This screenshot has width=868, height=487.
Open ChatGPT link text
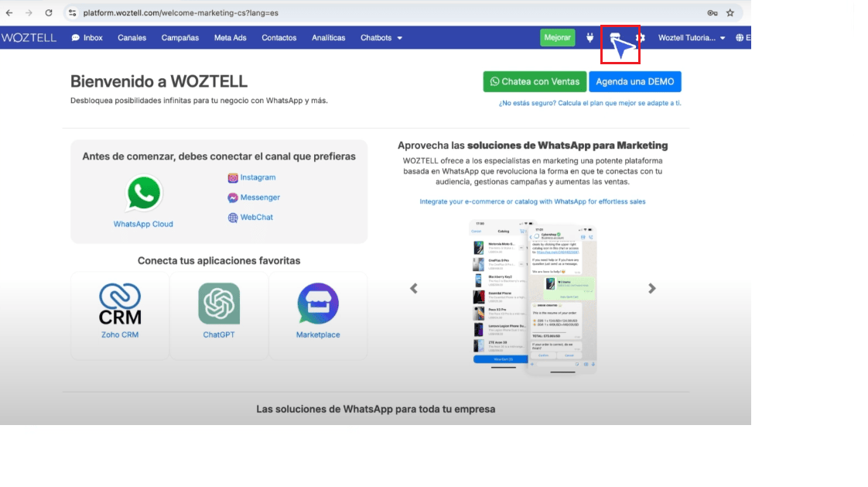(219, 334)
